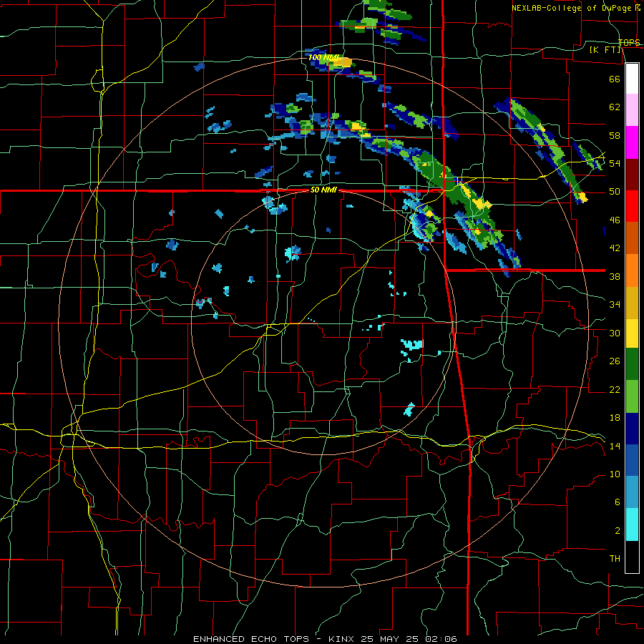Click the 100 NMI range ring label
The height and width of the screenshot is (644, 644).
tap(324, 57)
